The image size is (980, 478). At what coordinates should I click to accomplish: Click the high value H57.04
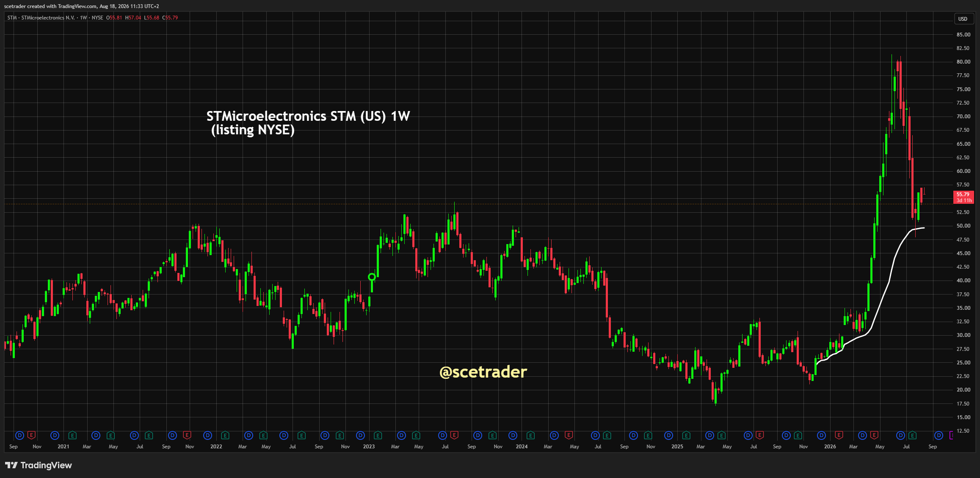tap(133, 18)
